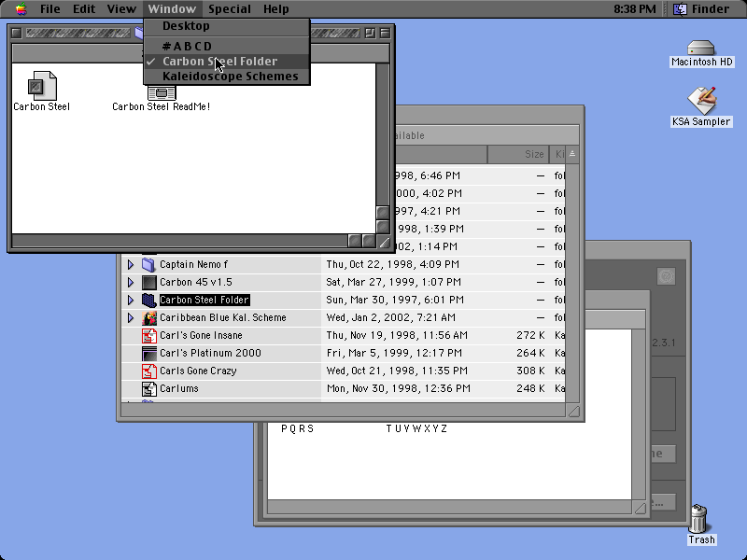Image resolution: width=747 pixels, height=560 pixels.
Task: Select the Carbon 45 v1.5 row name
Action: (x=196, y=283)
